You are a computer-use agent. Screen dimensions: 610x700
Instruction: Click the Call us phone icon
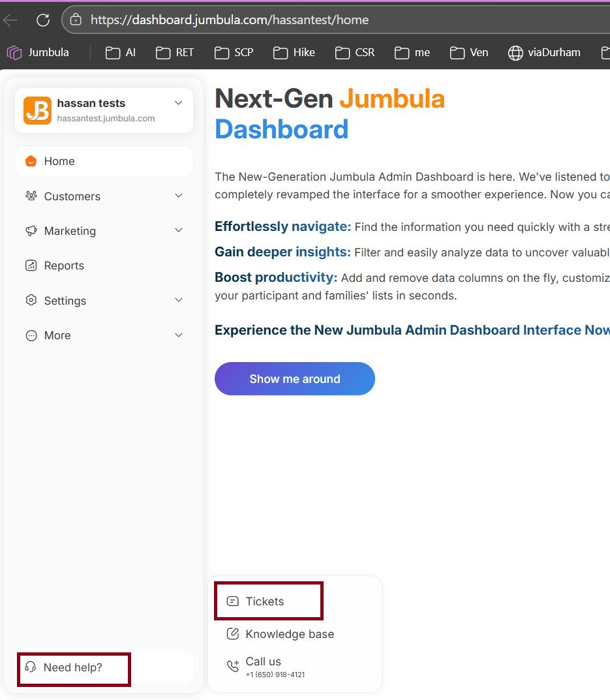(233, 666)
